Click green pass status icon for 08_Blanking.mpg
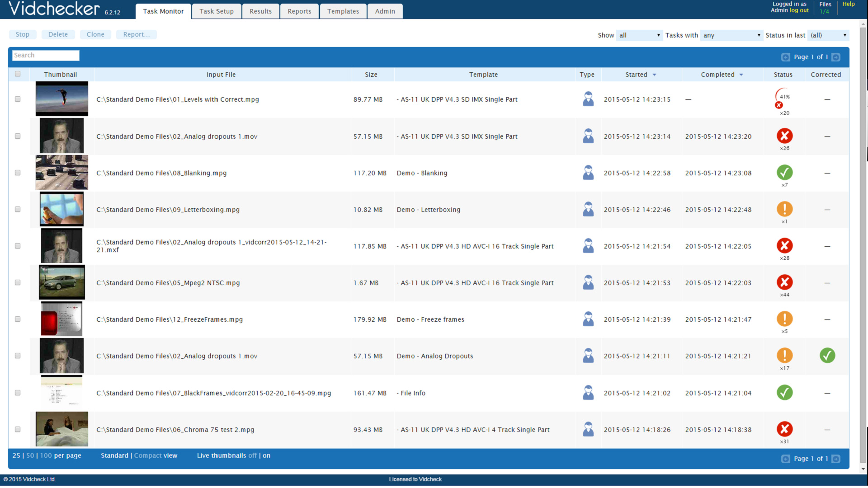The height and width of the screenshot is (488, 868). (x=784, y=173)
